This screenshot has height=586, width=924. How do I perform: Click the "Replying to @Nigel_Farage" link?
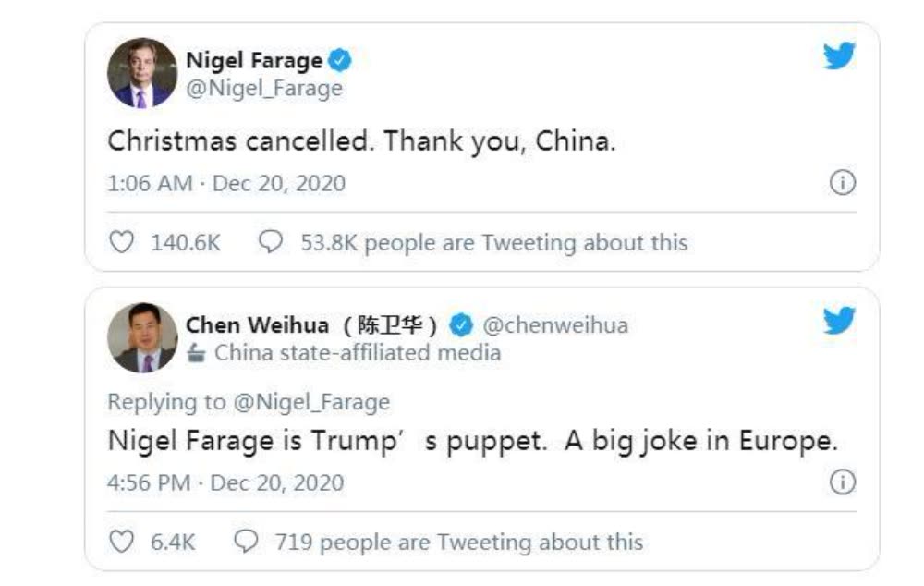[x=249, y=402]
